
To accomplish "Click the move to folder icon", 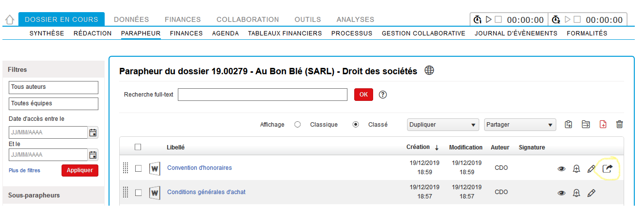I will coord(586,124).
